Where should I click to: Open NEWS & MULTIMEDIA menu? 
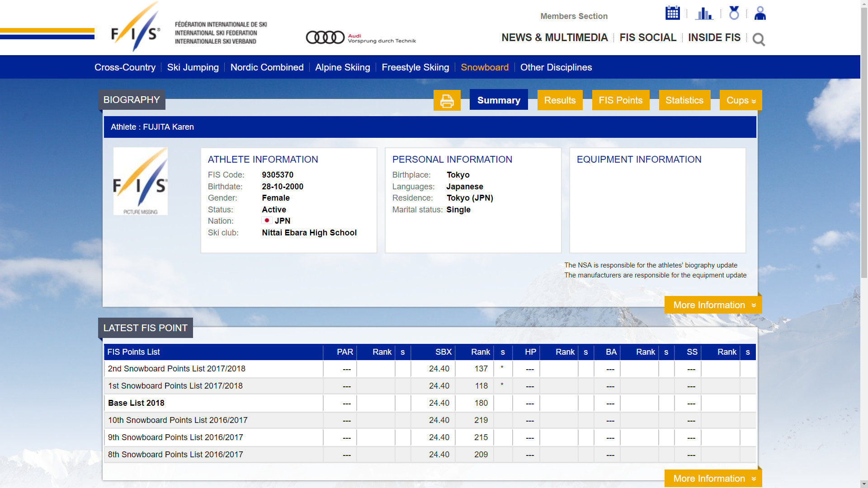click(554, 38)
